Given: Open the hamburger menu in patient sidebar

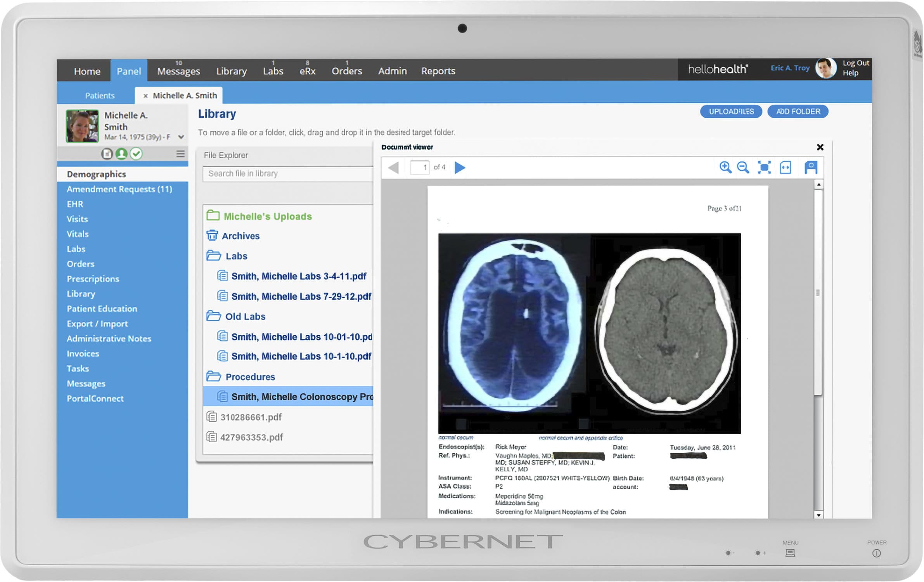Looking at the screenshot, I should pos(180,154).
